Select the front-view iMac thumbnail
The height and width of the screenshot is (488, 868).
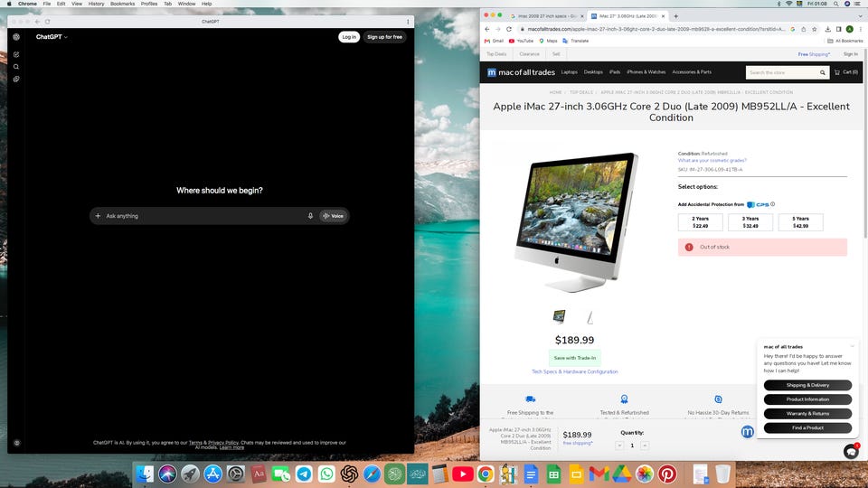point(559,317)
